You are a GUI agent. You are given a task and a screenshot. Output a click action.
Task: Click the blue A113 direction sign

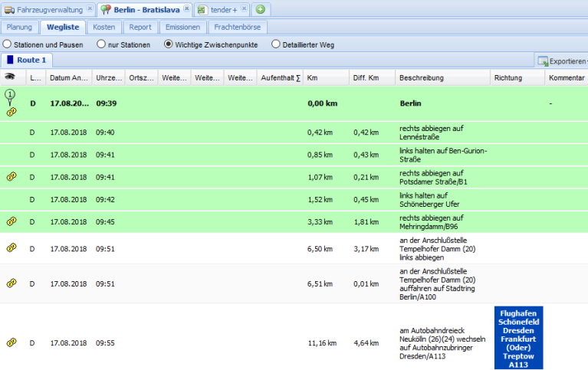click(517, 339)
